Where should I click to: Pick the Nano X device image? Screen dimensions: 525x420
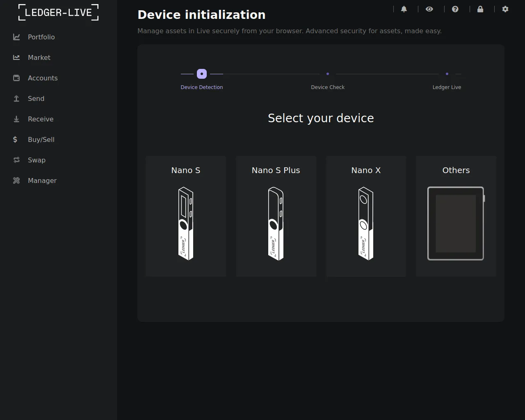pos(366,224)
